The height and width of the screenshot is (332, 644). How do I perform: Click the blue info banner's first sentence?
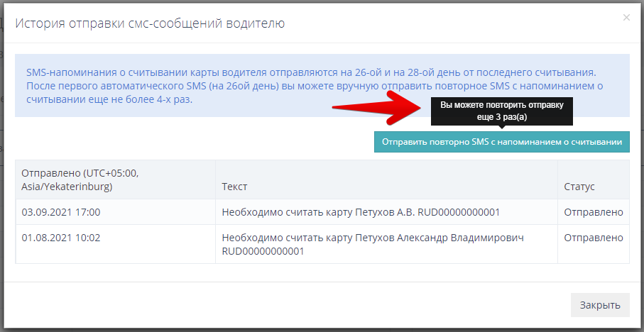310,72
